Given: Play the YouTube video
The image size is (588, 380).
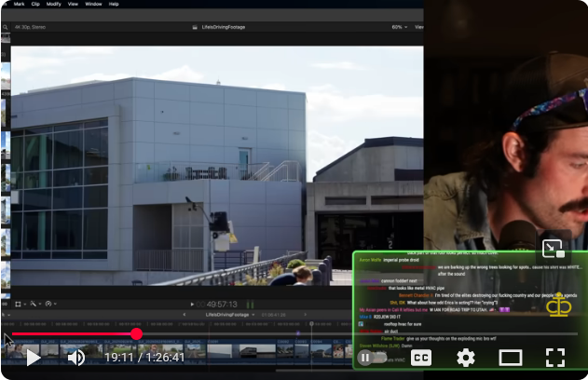Looking at the screenshot, I should click(x=32, y=358).
